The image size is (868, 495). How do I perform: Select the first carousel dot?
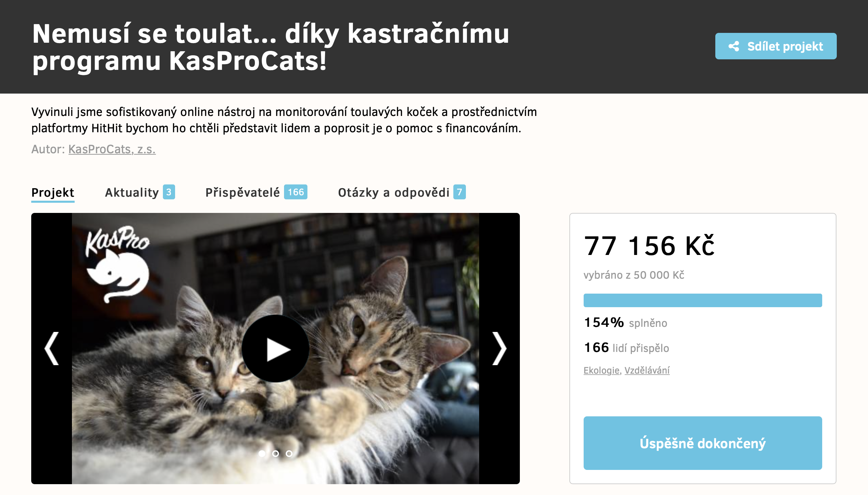pyautogui.click(x=262, y=454)
